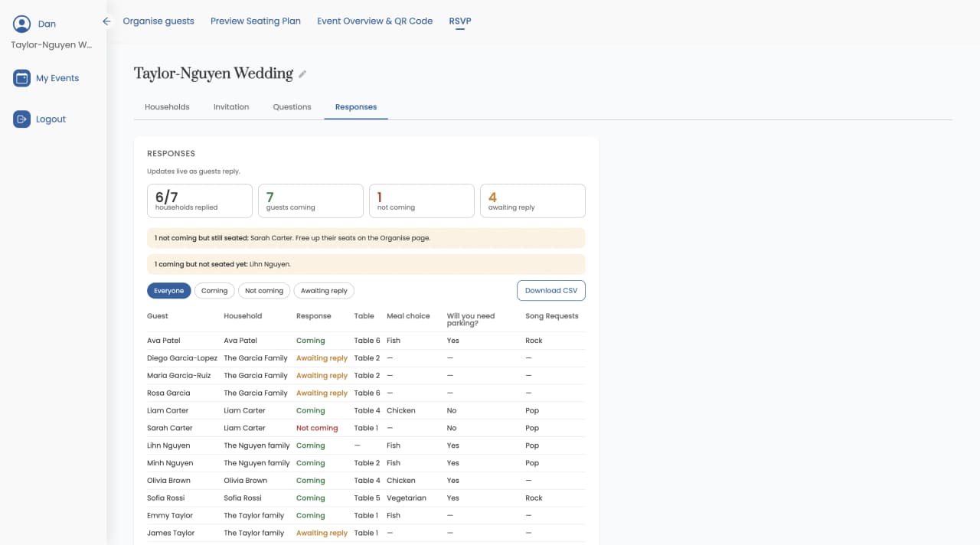Image resolution: width=980 pixels, height=545 pixels.
Task: Click the parking question column header
Action: 471,319
